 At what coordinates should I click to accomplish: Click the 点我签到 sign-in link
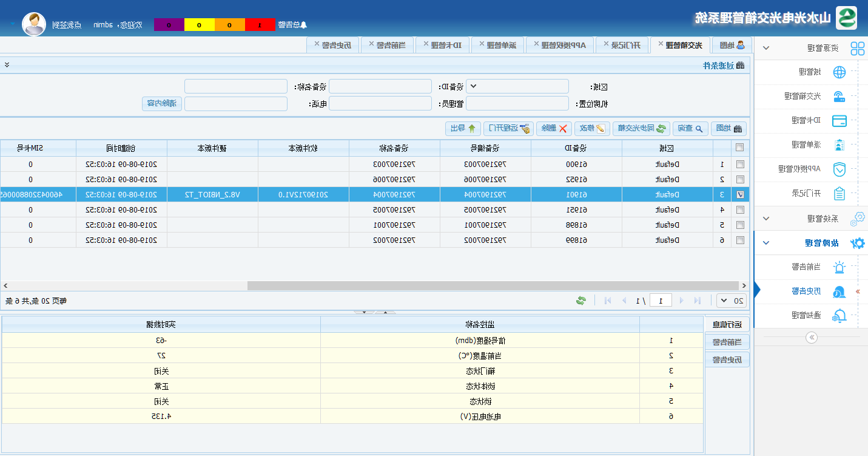67,25
